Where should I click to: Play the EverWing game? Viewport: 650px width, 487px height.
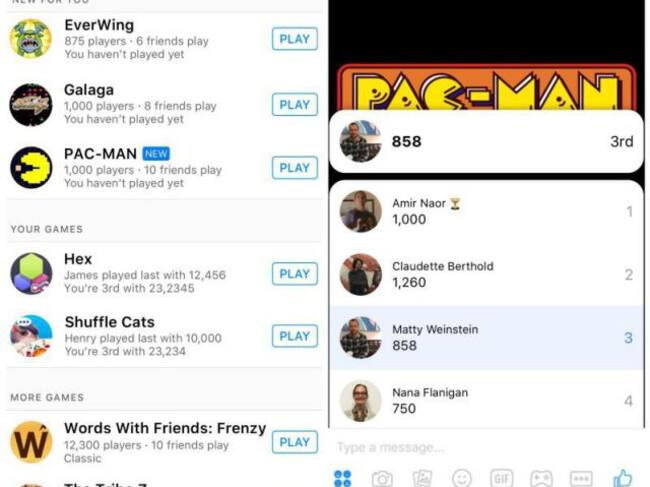click(x=295, y=39)
